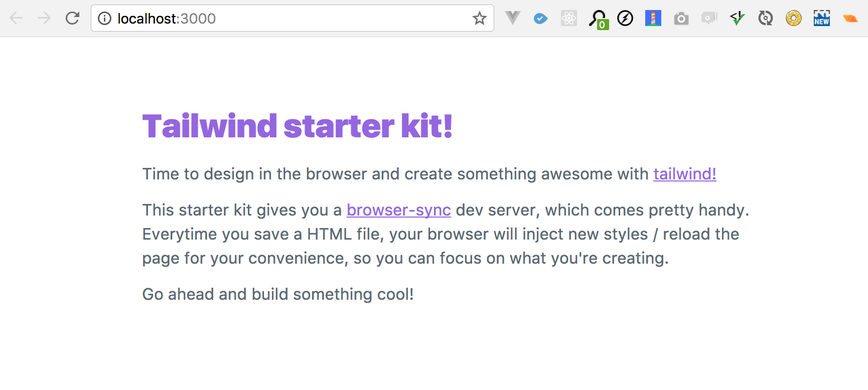Click the lightning bolt circle extension icon
This screenshot has height=390, width=868.
pos(625,19)
